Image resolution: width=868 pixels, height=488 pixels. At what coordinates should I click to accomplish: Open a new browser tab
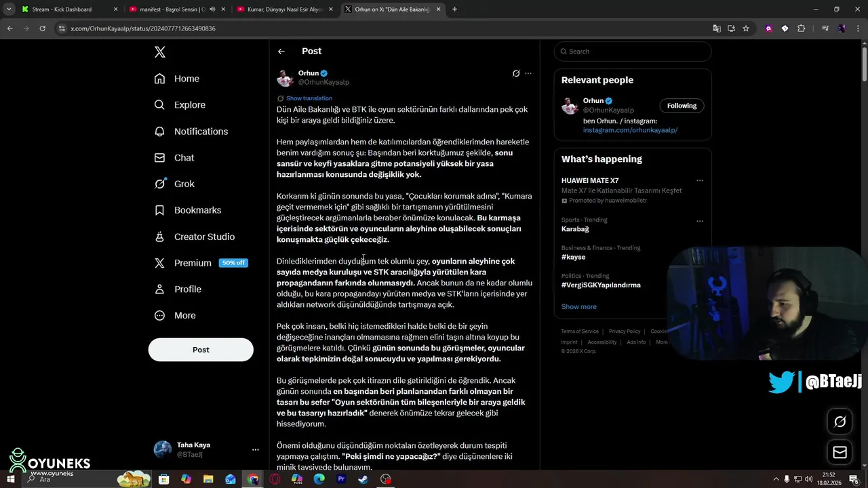click(454, 9)
